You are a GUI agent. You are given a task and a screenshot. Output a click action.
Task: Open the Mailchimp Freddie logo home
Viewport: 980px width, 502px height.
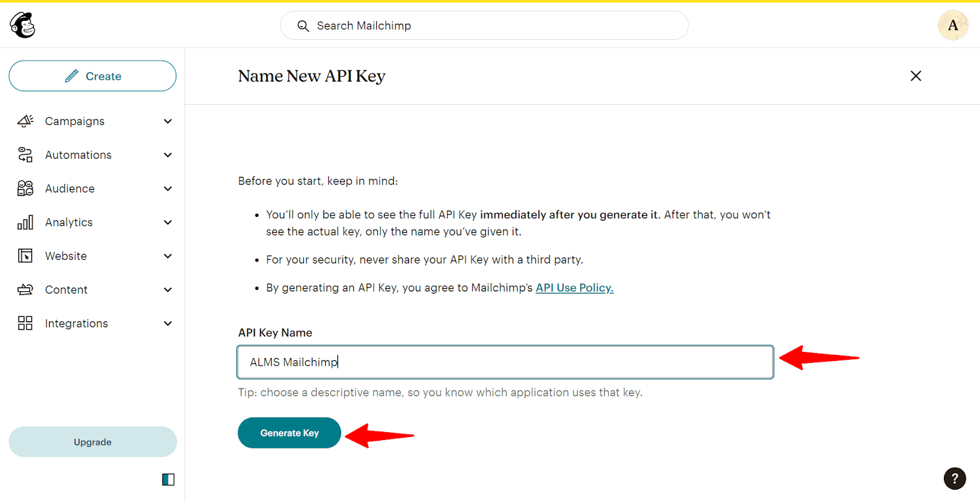(x=23, y=25)
